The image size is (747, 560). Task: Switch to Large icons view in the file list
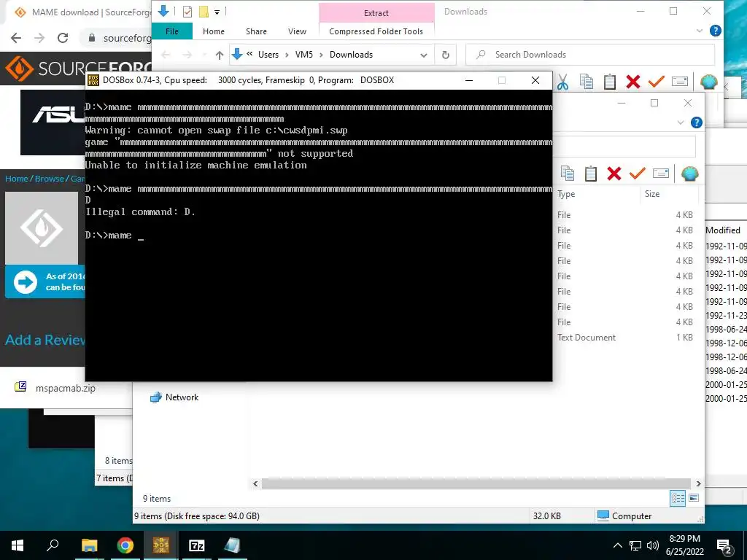694,498
